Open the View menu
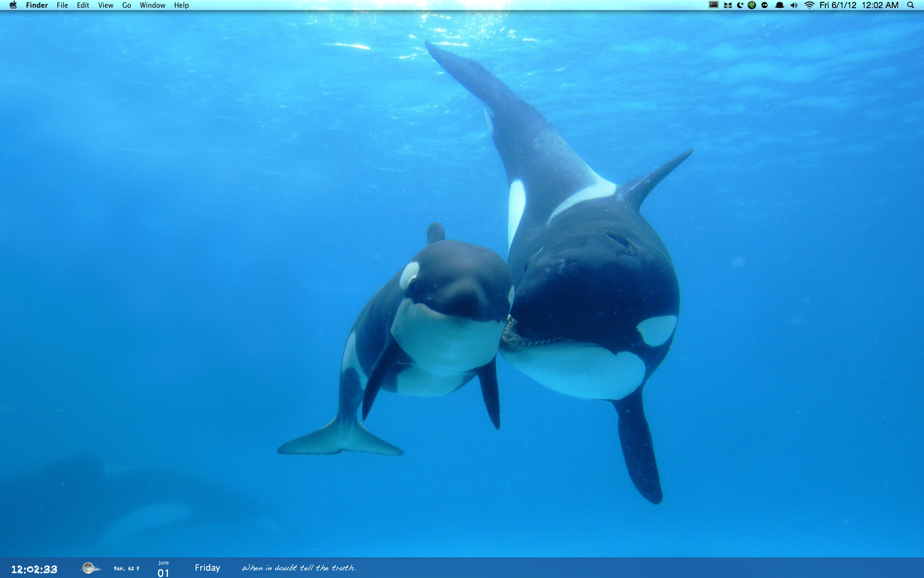The image size is (924, 578). 105,5
